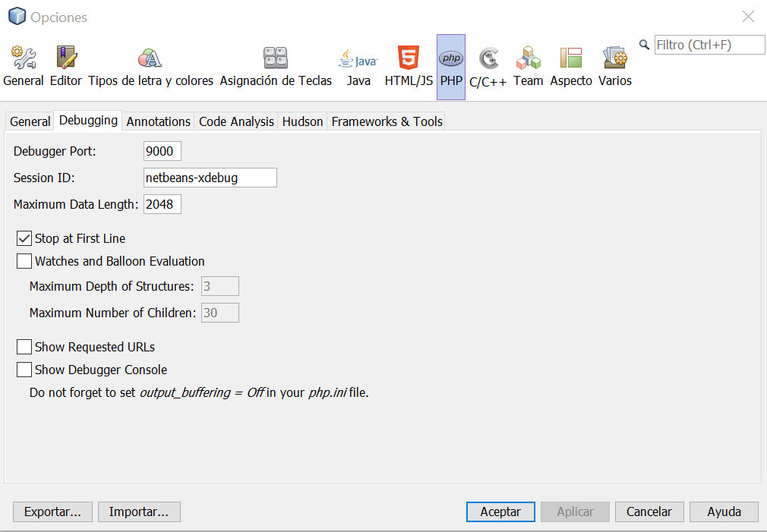Open the General options category
767x532 pixels.
click(x=23, y=65)
